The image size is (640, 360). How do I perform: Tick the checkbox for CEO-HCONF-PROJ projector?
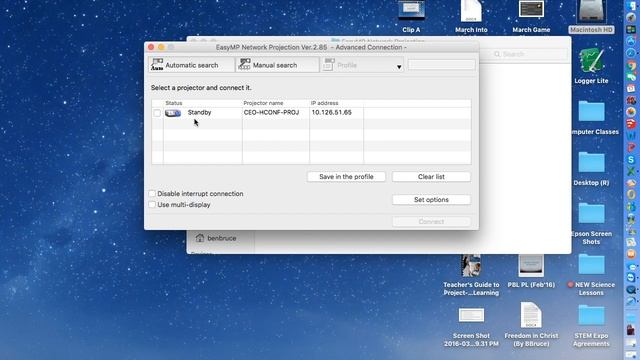click(157, 113)
